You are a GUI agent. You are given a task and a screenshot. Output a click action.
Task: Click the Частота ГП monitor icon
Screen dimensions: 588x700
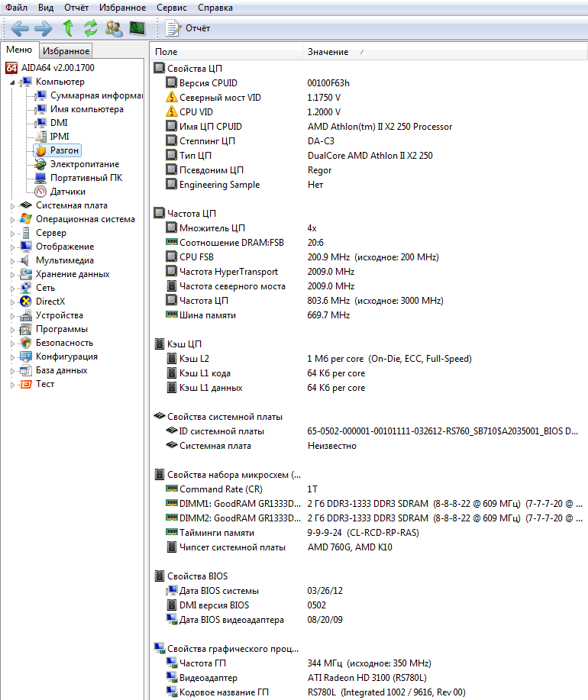pyautogui.click(x=172, y=663)
